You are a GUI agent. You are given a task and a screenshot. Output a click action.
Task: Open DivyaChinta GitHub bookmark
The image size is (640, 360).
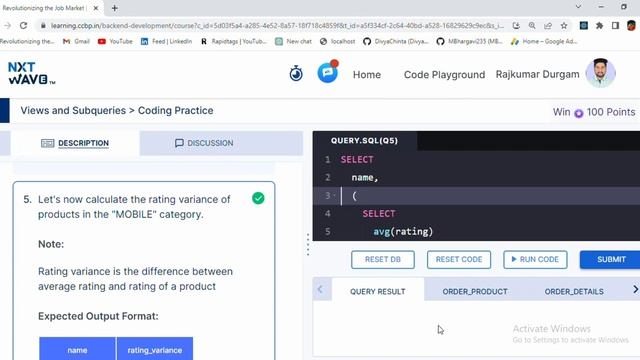[x=396, y=41]
